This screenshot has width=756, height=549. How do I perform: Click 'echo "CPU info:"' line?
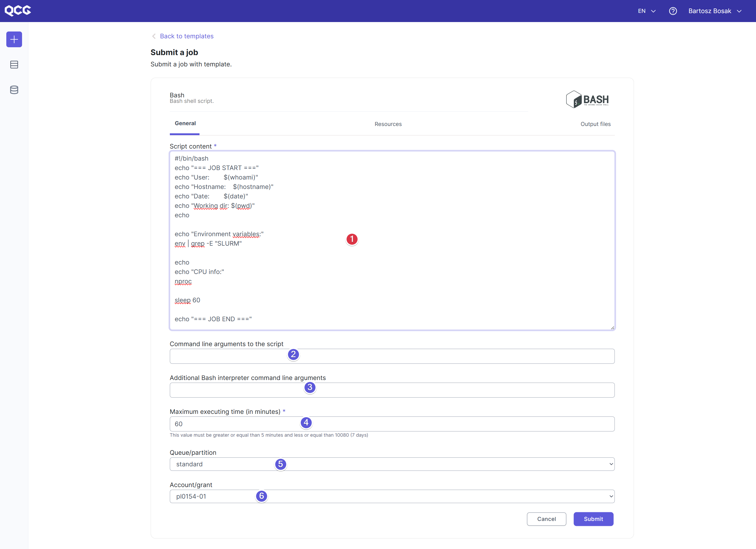click(x=199, y=272)
